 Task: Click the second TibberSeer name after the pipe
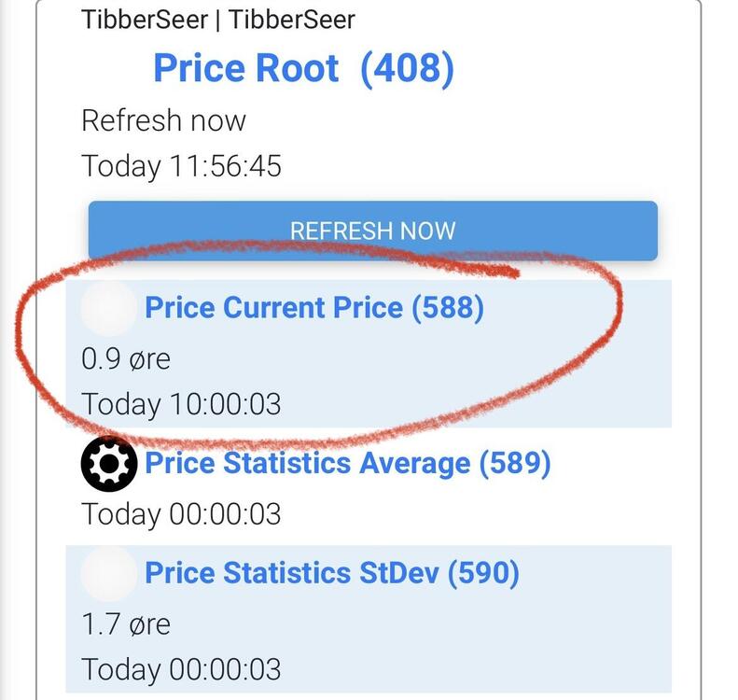(292, 19)
